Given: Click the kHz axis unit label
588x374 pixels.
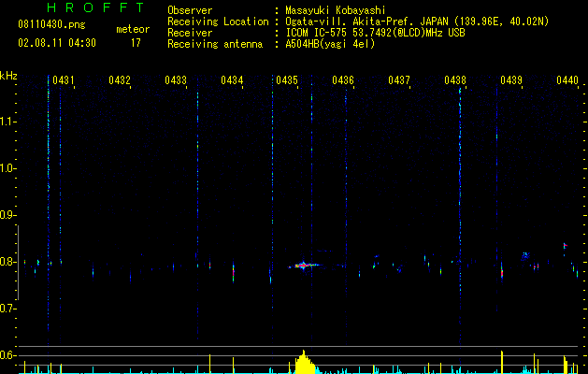Looking at the screenshot, I should tap(8, 76).
